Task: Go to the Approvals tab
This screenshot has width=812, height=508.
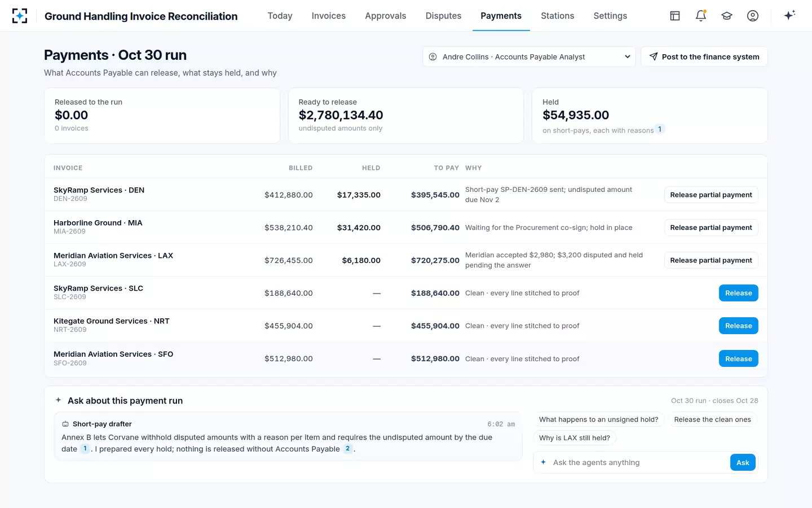Action: click(x=386, y=16)
